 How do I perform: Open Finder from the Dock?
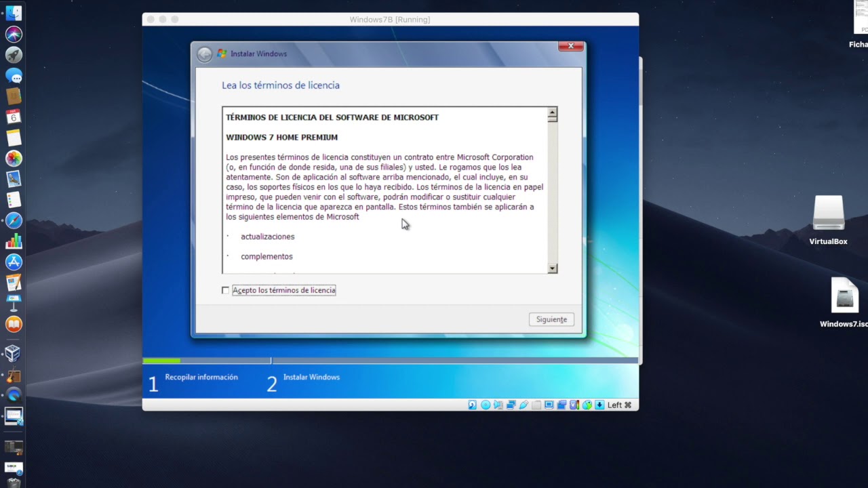pos(14,13)
